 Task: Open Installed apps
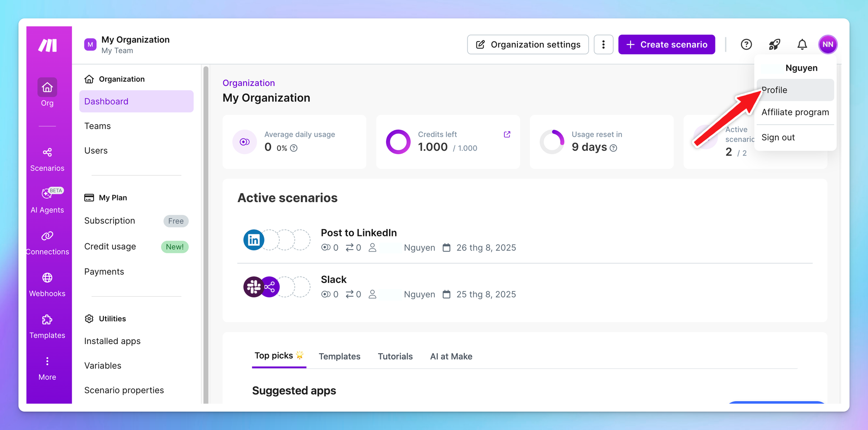click(112, 341)
